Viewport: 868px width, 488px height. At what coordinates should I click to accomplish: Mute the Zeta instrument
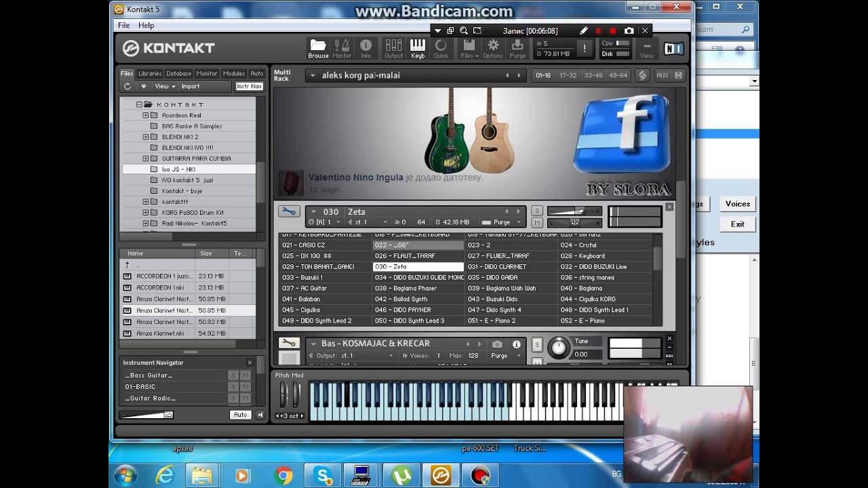(537, 222)
